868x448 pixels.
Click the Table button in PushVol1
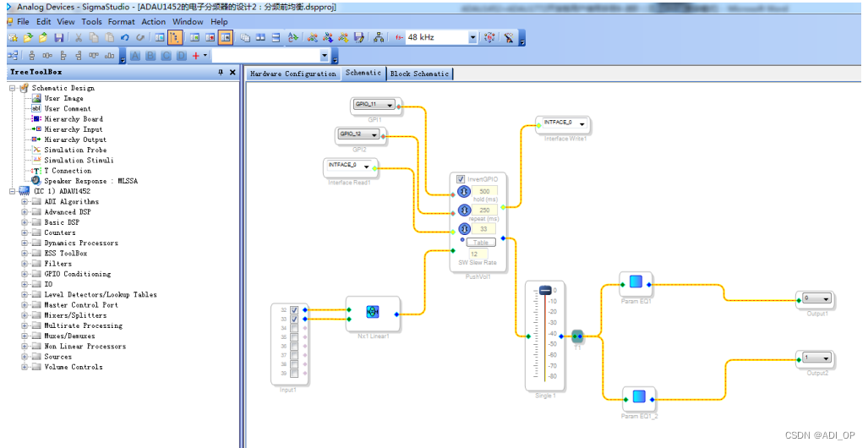pyautogui.click(x=481, y=243)
